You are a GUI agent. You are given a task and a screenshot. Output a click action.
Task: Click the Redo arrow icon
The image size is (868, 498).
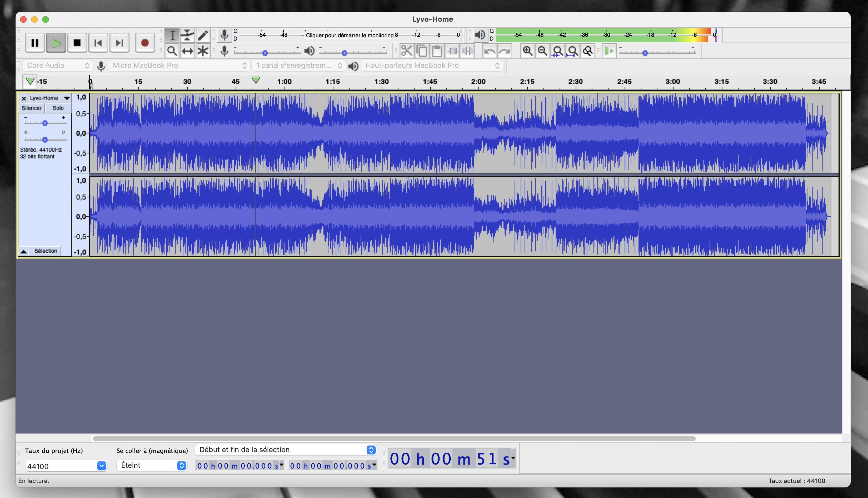click(505, 51)
